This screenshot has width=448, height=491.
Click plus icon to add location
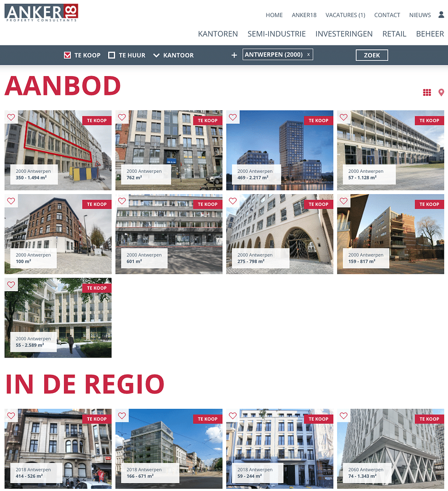[234, 55]
